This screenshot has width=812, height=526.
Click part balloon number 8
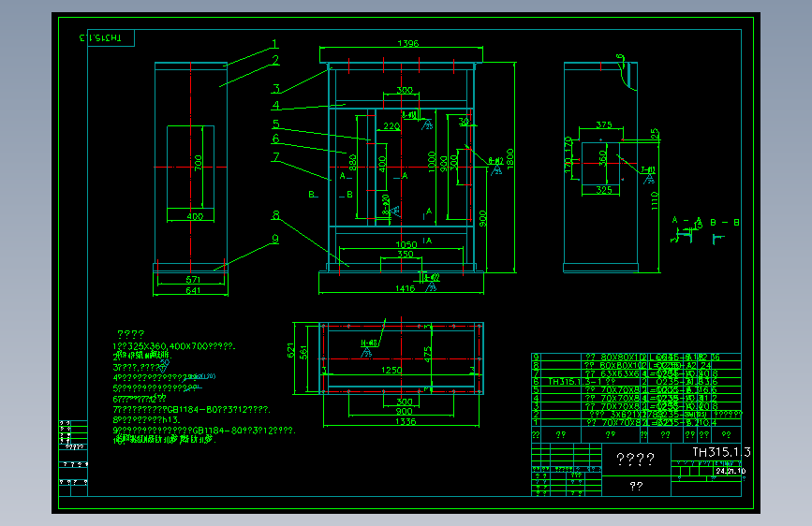click(x=276, y=215)
